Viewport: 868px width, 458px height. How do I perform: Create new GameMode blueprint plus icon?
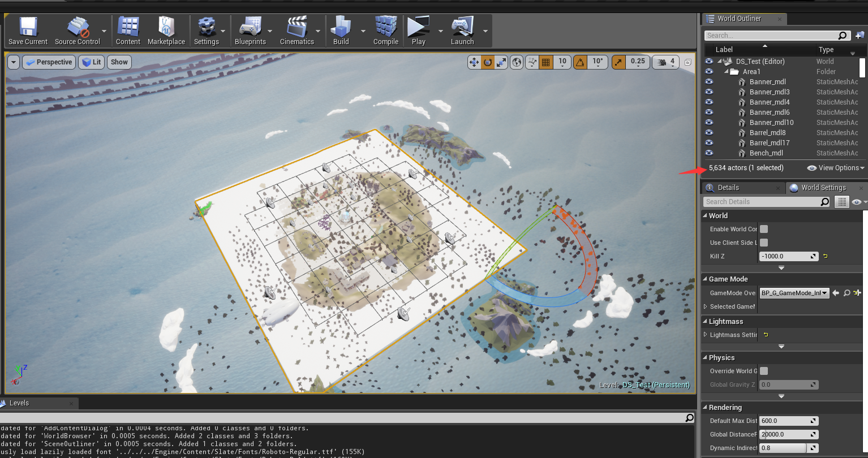[x=857, y=293]
